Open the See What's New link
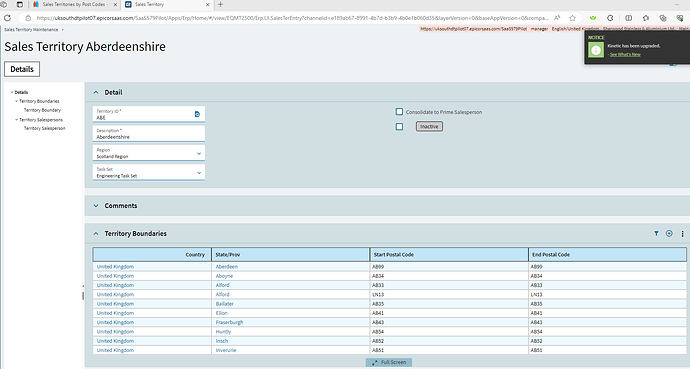690x369 pixels. (x=625, y=55)
